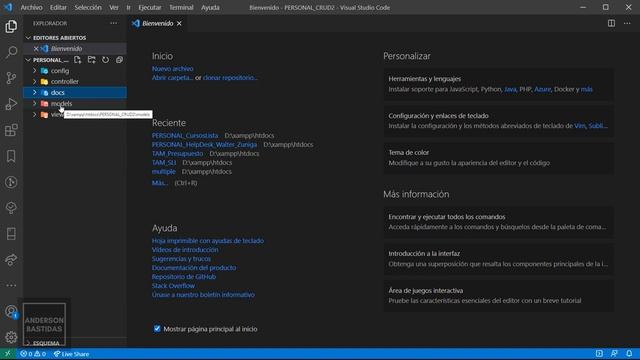Select Bienvenido in open editors list
The width and height of the screenshot is (640, 360).
pyautogui.click(x=74, y=49)
